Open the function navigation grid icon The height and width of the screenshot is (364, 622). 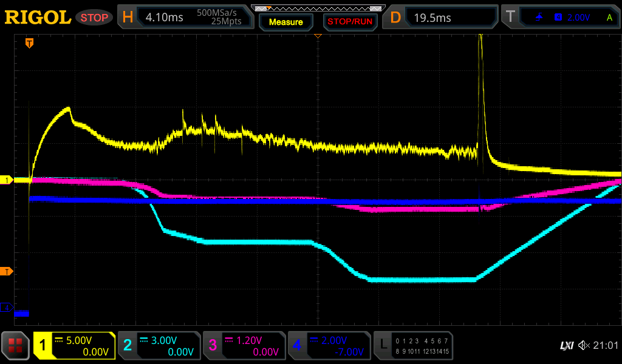pyautogui.click(x=16, y=346)
